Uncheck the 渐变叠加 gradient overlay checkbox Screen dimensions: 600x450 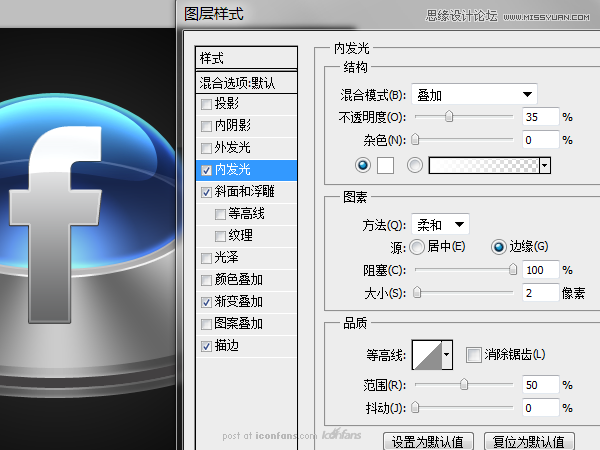click(x=206, y=302)
